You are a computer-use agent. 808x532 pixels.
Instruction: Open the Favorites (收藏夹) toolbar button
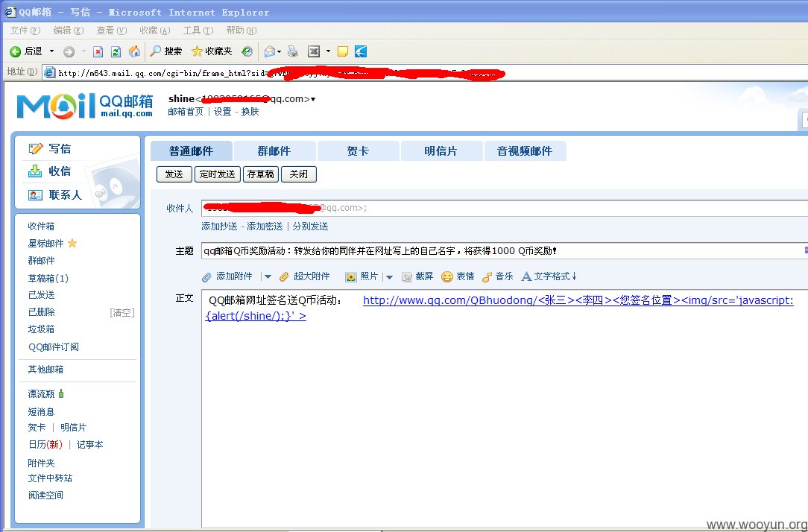212,51
